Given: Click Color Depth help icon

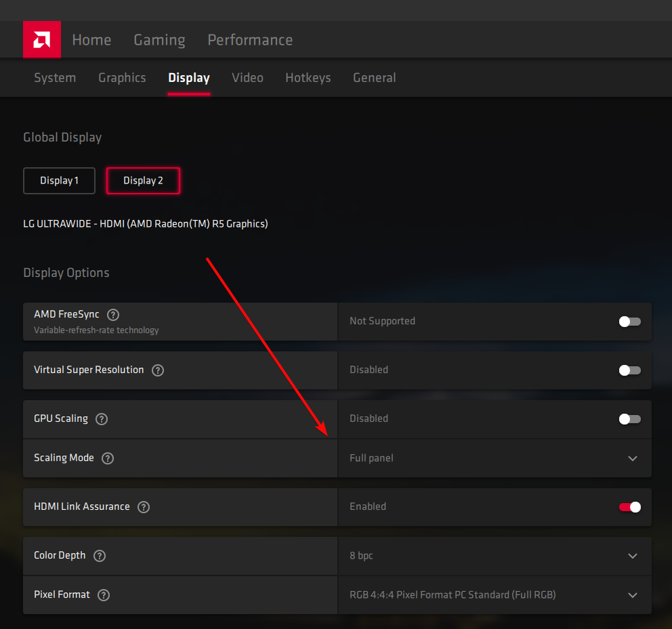Looking at the screenshot, I should 100,556.
